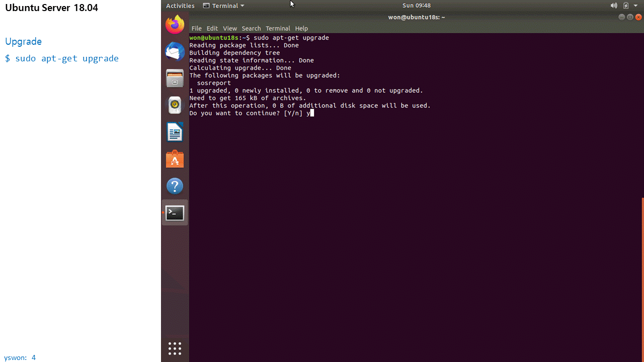
Task: Launch Thunderbird mail from the dock
Action: click(x=175, y=51)
